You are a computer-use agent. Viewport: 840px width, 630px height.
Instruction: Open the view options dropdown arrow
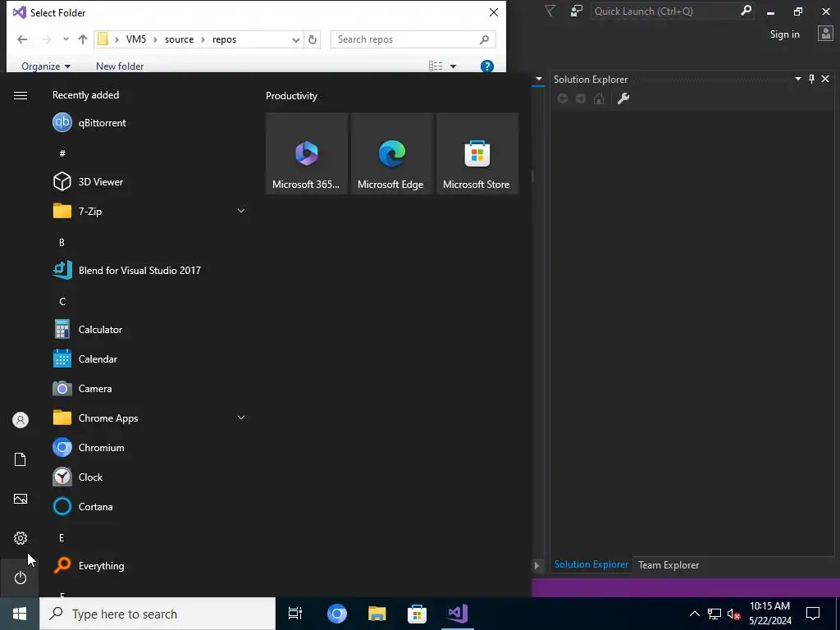point(453,66)
